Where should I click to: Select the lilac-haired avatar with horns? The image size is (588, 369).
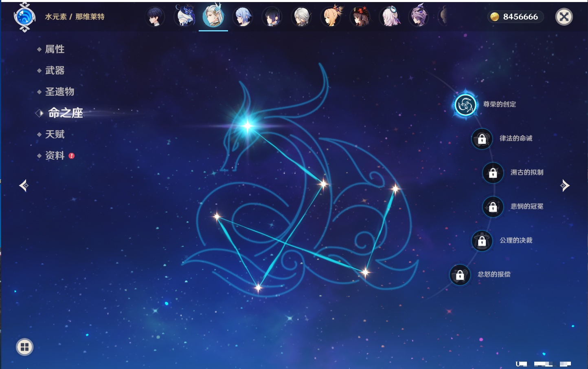click(x=419, y=16)
